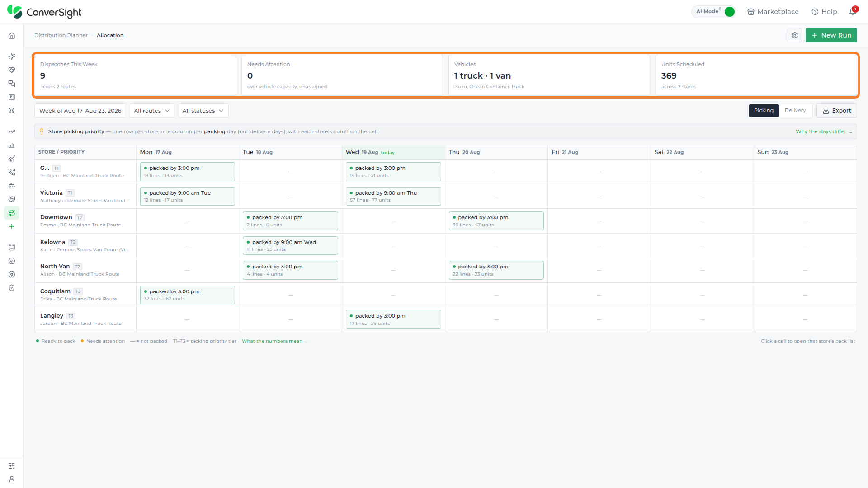Select the Needs Attention summary card
Image resolution: width=868 pixels, height=488 pixels.
coord(342,75)
